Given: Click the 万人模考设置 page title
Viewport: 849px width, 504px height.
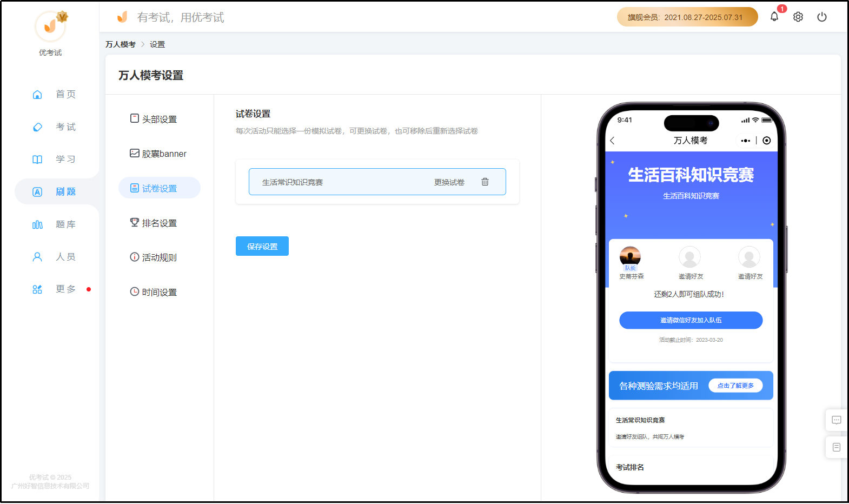Looking at the screenshot, I should click(151, 75).
